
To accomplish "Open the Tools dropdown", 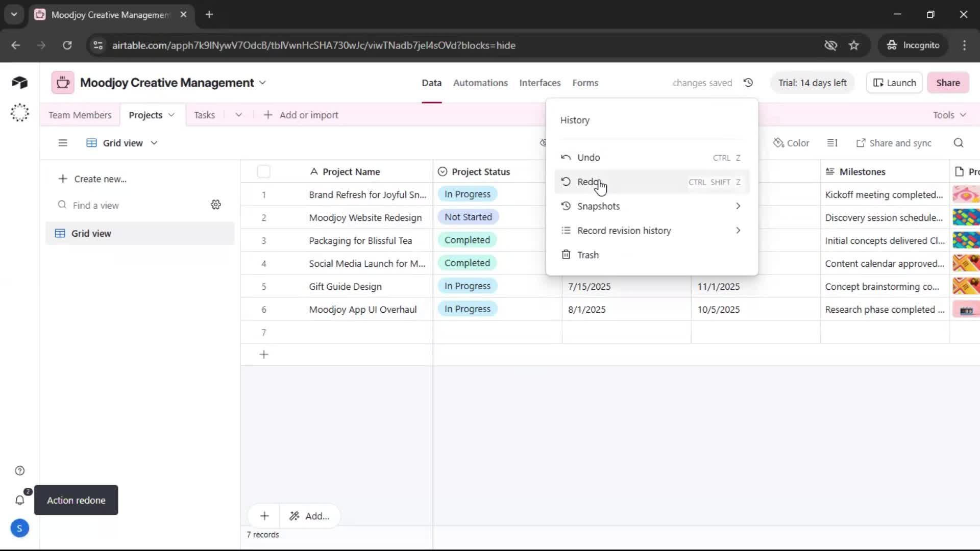I will pos(950,115).
